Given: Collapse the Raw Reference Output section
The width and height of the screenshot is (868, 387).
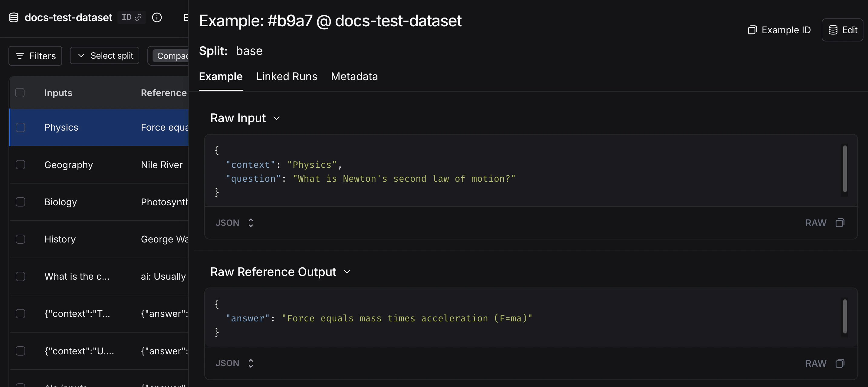Looking at the screenshot, I should tap(347, 272).
